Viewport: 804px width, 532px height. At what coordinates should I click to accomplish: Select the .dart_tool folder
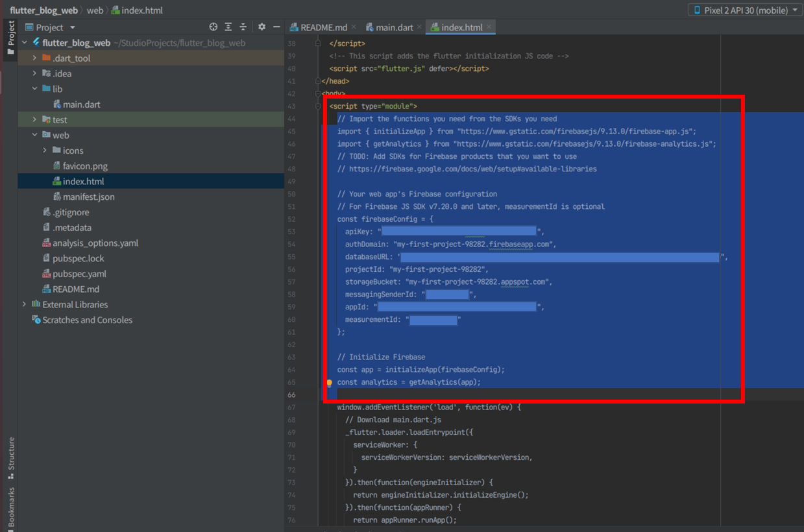coord(71,58)
